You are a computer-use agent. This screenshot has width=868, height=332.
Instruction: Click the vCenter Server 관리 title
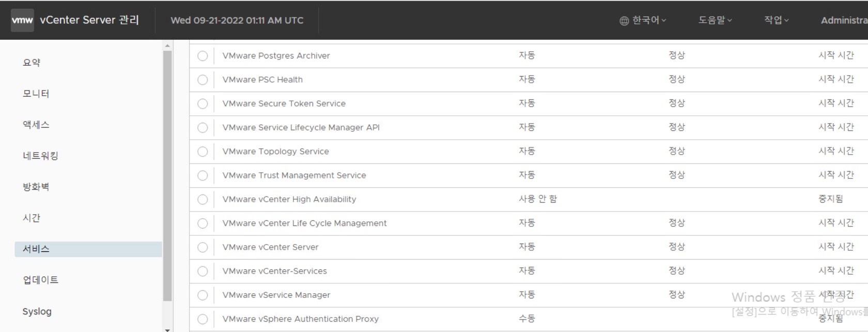click(89, 20)
